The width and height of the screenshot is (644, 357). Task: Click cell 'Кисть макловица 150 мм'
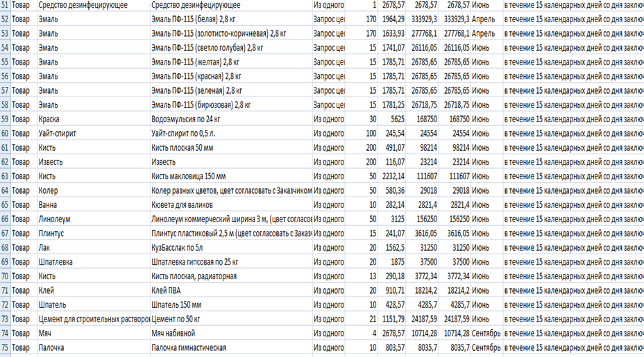[231, 176]
